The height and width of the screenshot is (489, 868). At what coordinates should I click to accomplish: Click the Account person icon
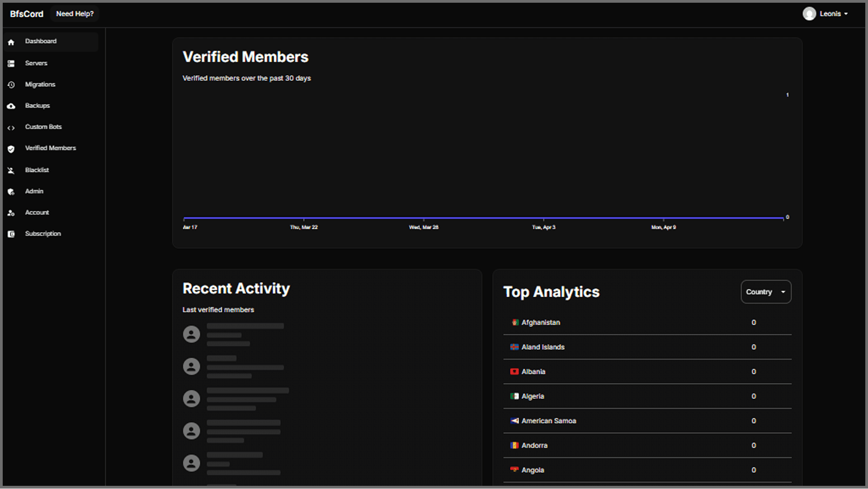pyautogui.click(x=11, y=213)
